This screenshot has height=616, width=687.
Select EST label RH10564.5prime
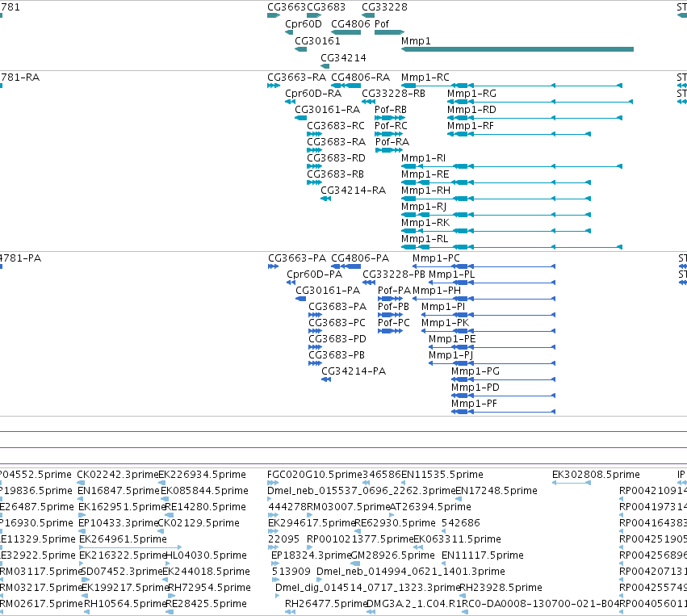125,604
